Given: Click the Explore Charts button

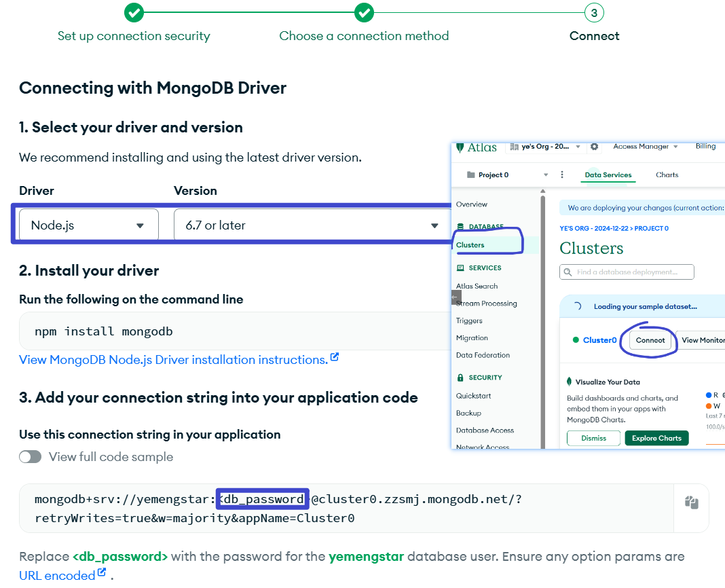Looking at the screenshot, I should [656, 438].
